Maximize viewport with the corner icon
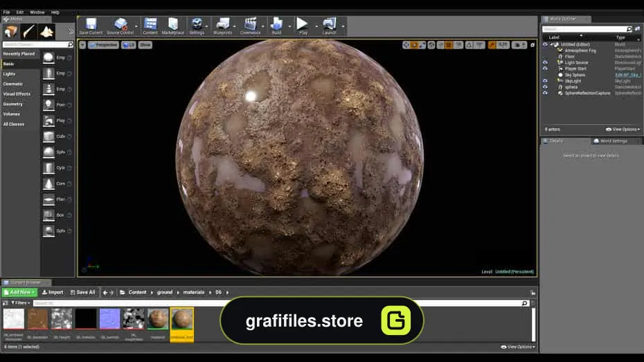The width and height of the screenshot is (644, 362). click(x=533, y=45)
